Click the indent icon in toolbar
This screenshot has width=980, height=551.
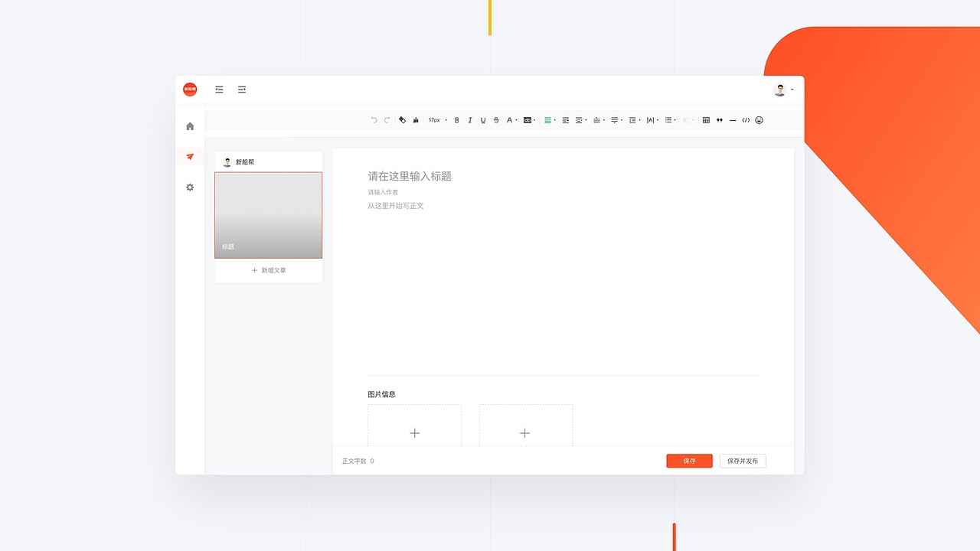566,120
